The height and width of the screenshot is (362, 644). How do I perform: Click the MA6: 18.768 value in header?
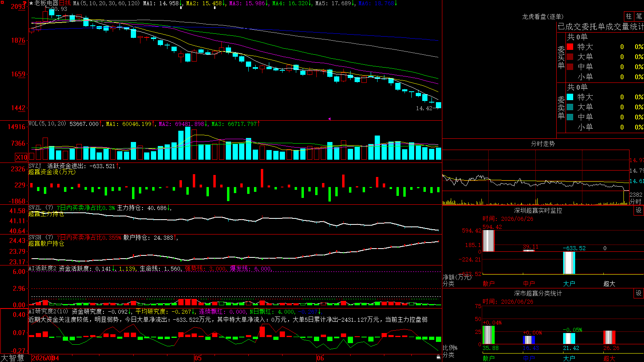(x=376, y=3)
